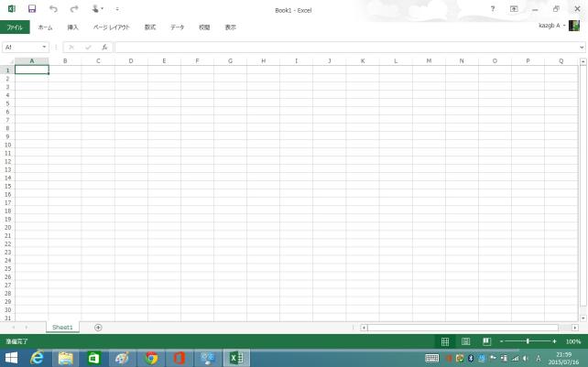
Task: Select row 25 header
Action: (7, 269)
